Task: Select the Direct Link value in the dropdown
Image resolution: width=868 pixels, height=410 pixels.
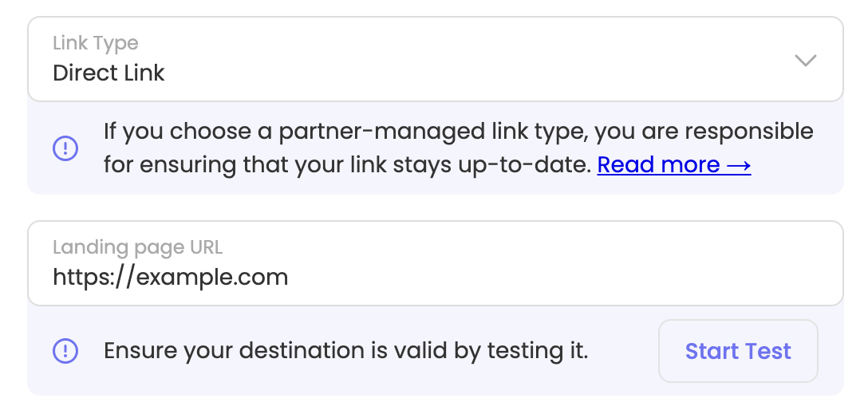Action: (108, 73)
